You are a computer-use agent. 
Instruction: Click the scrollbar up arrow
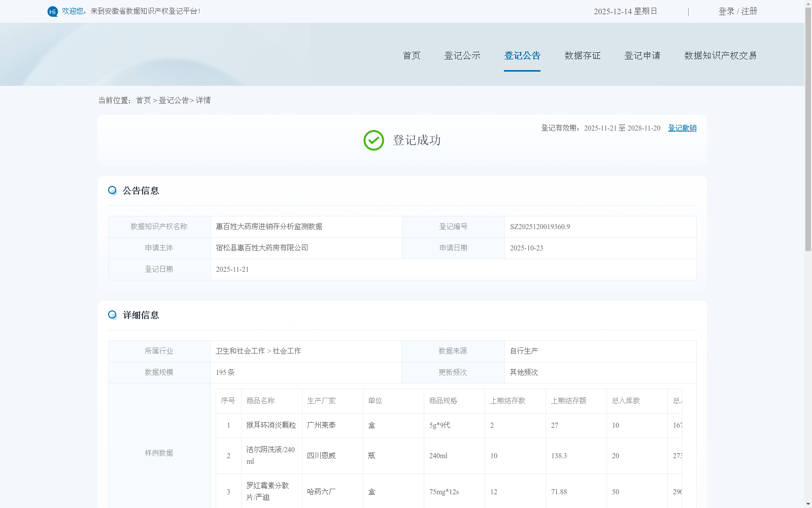coord(808,4)
